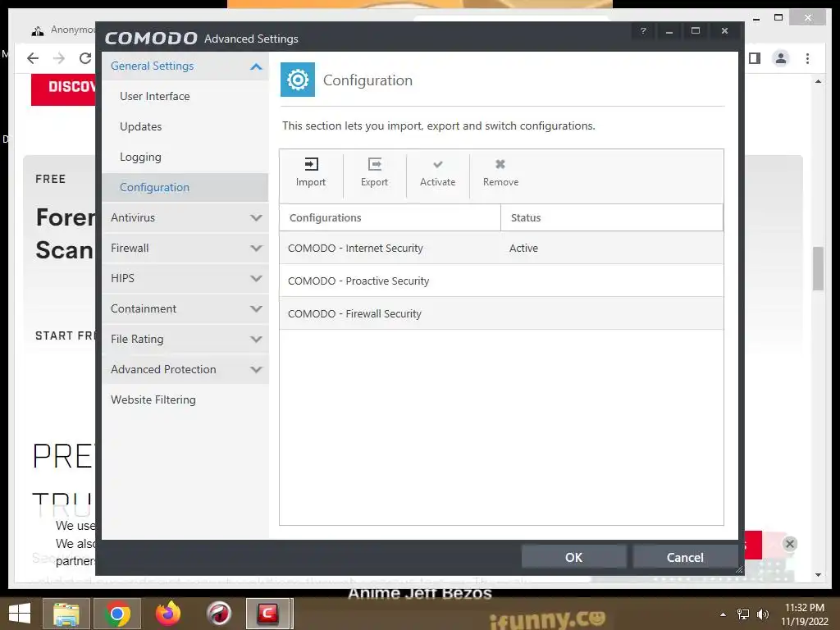Viewport: 840px width, 630px height.
Task: Dismiss the cookie banner close icon
Action: pos(790,544)
